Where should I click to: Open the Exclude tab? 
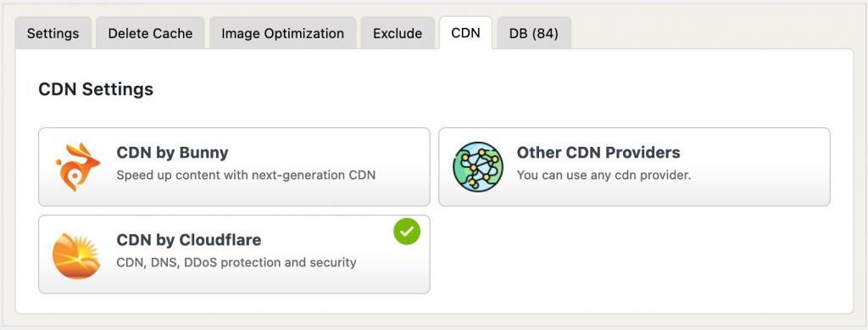398,33
